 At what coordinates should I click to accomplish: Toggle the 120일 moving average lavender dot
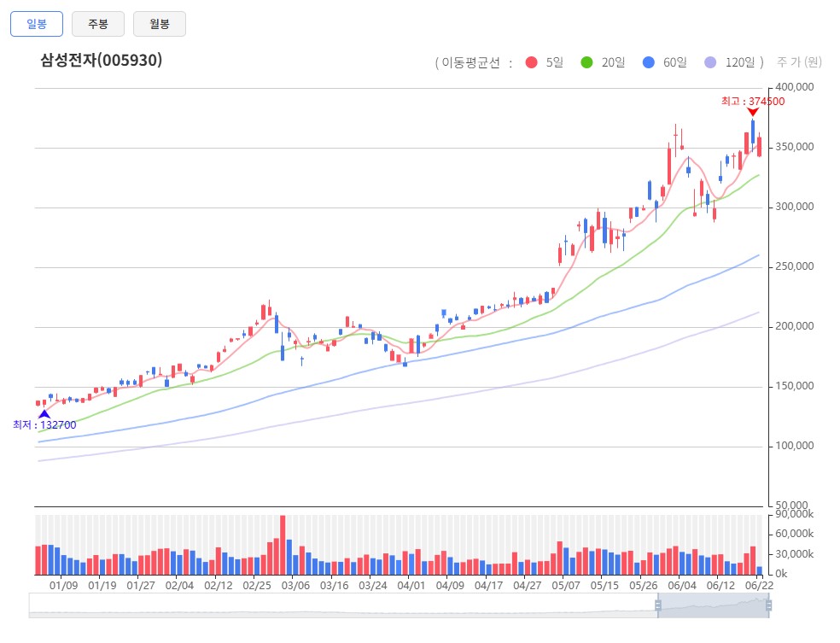coord(710,62)
